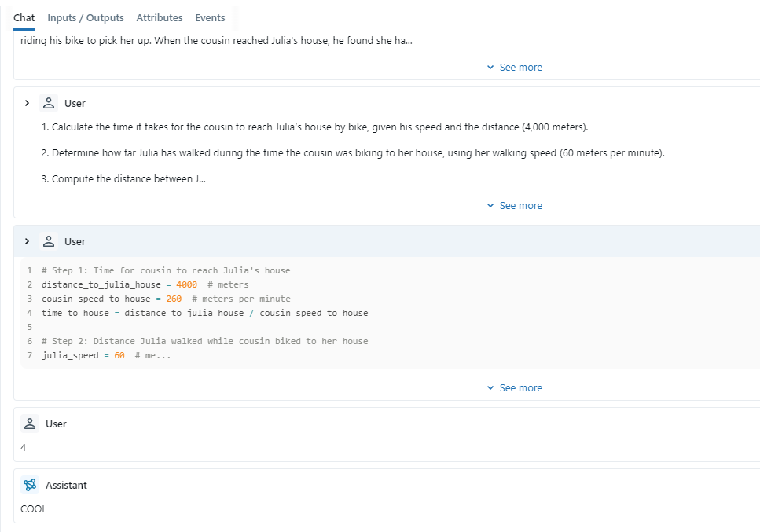The width and height of the screenshot is (760, 532).
Task: Click the User icon on the questions message
Action: coord(47,103)
